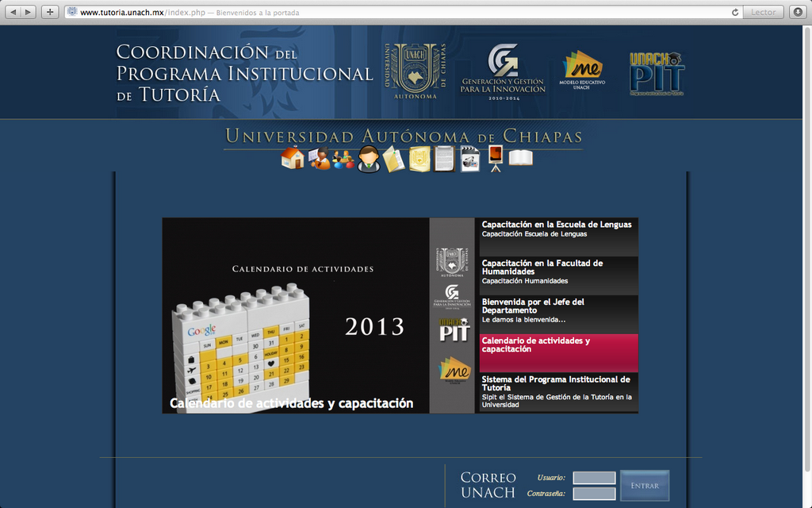Viewport: 812px width, 508px height.
Task: Open Capacitación en la Facultad de Humanidades slide
Action: (559, 275)
